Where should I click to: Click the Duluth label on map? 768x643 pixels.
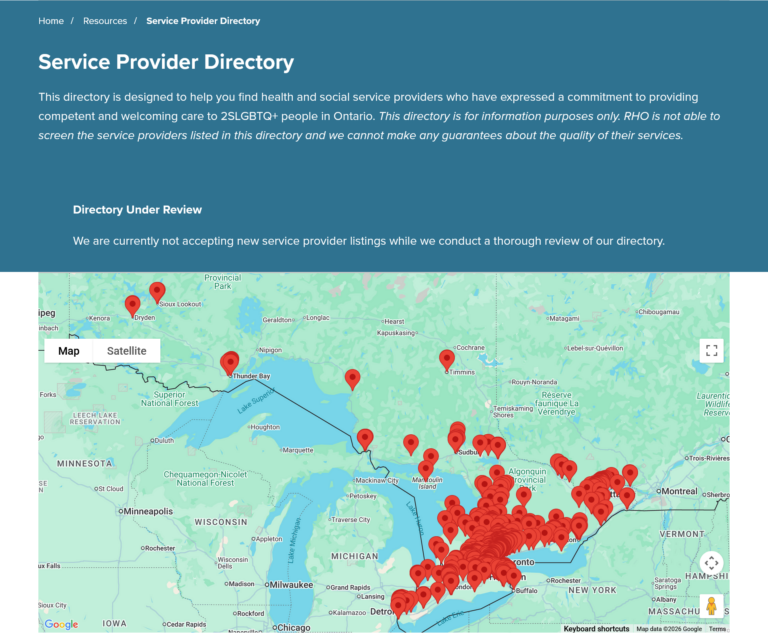pos(164,440)
